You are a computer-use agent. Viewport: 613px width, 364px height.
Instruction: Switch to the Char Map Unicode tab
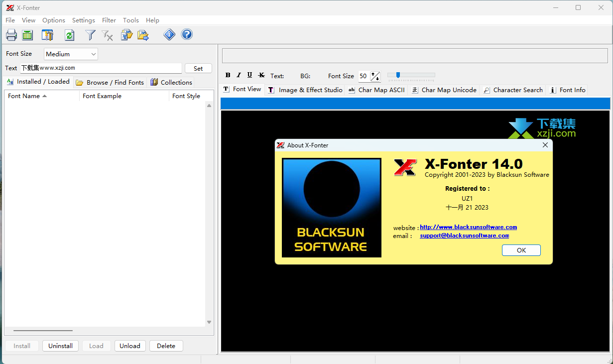(x=444, y=90)
